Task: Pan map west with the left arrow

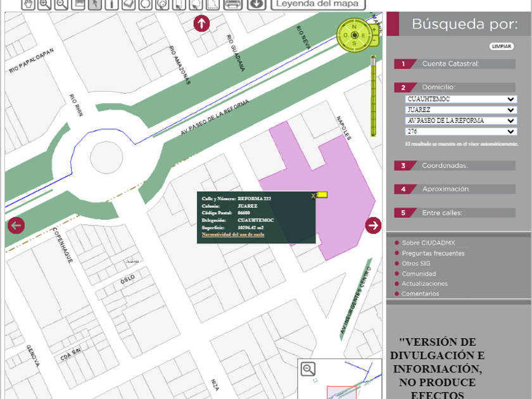Action: click(16, 225)
